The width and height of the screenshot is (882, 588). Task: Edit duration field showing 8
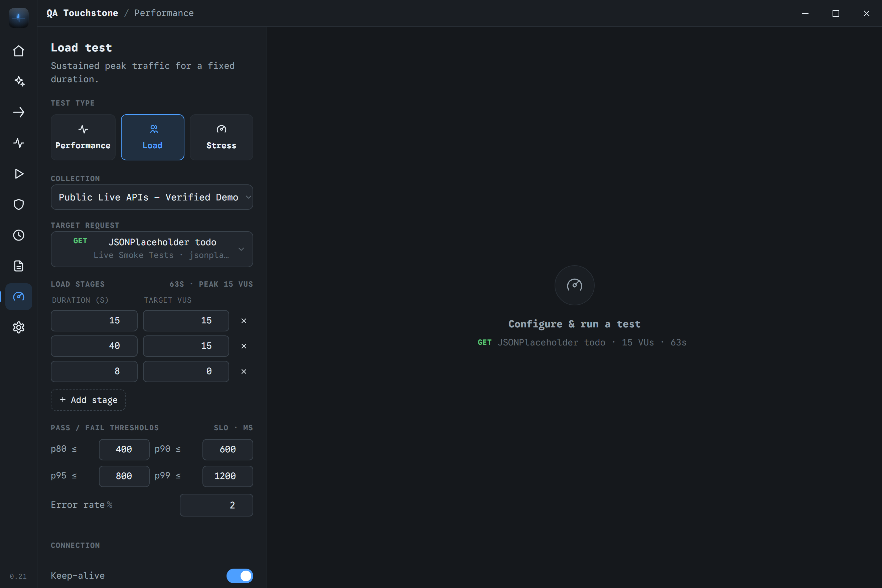point(94,372)
